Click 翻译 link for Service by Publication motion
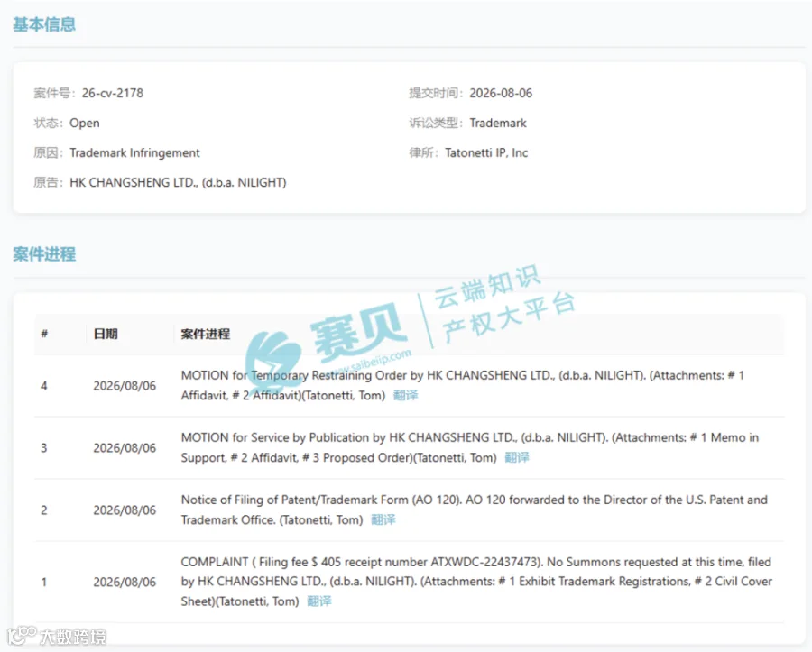The image size is (812, 652). (x=517, y=457)
